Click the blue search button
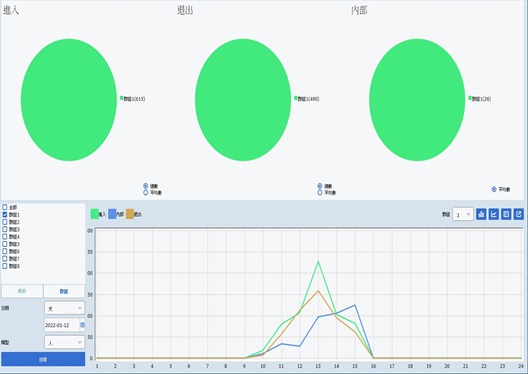The height and width of the screenshot is (374, 528). (43, 359)
